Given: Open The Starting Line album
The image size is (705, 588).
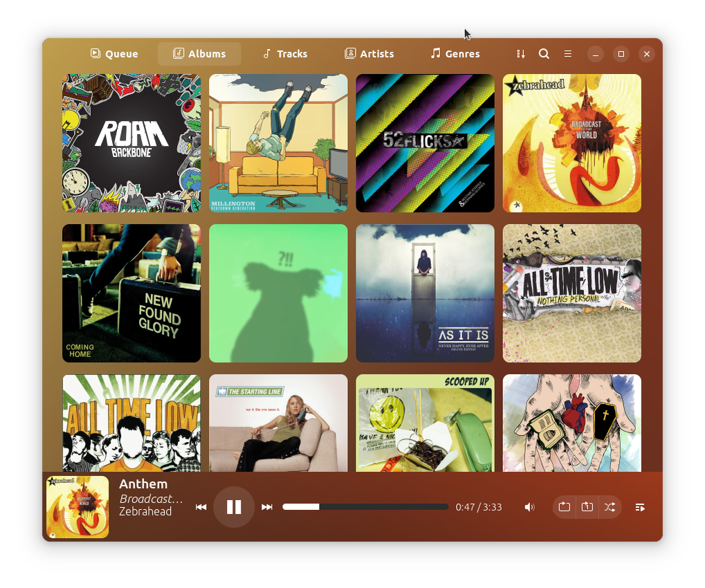Looking at the screenshot, I should 278,423.
